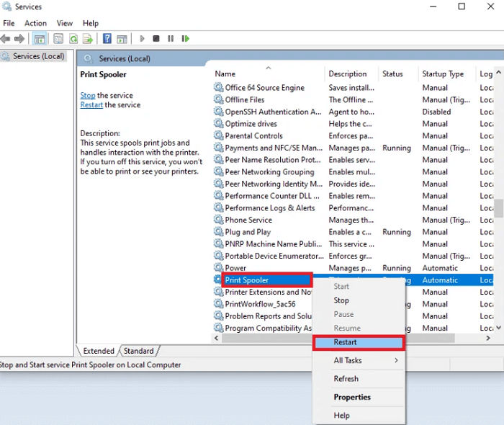The height and width of the screenshot is (425, 504).
Task: Select the PNRP Machine Name Publication row
Action: [353, 244]
